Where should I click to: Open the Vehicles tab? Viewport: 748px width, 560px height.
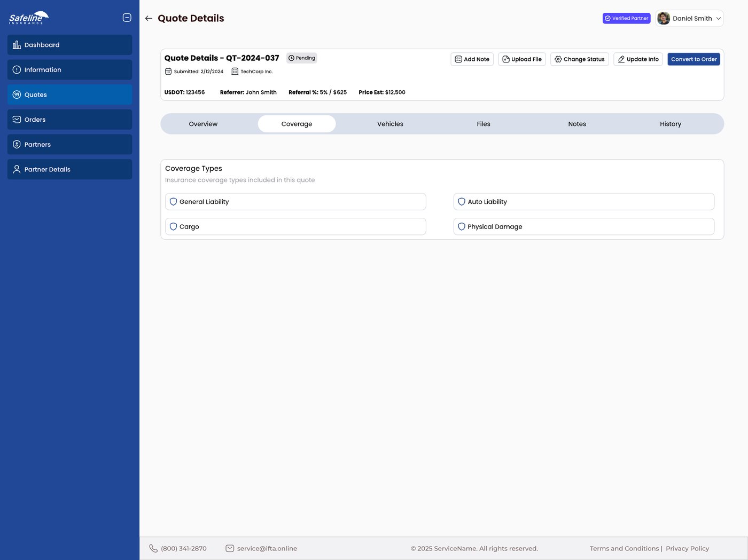(x=390, y=124)
